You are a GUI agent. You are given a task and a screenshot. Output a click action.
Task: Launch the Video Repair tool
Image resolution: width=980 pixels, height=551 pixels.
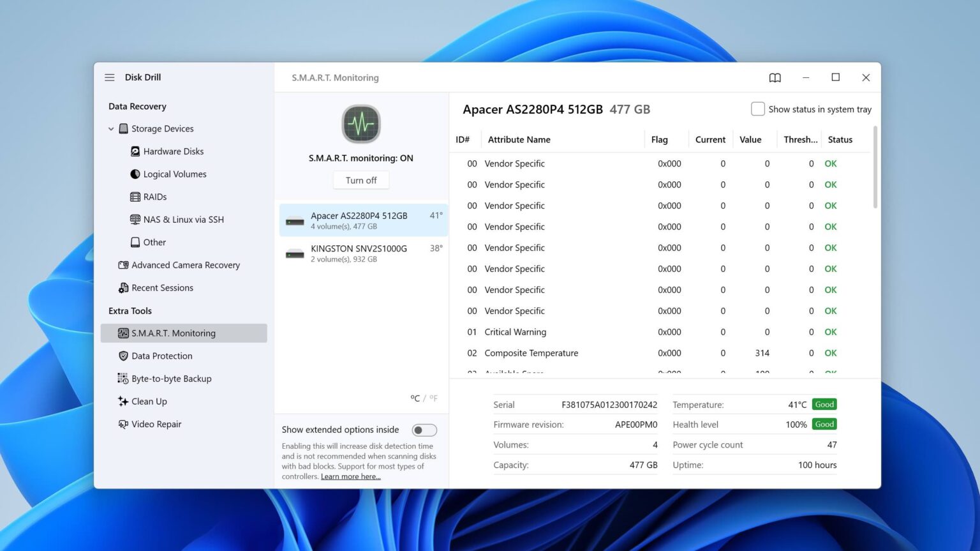click(150, 424)
